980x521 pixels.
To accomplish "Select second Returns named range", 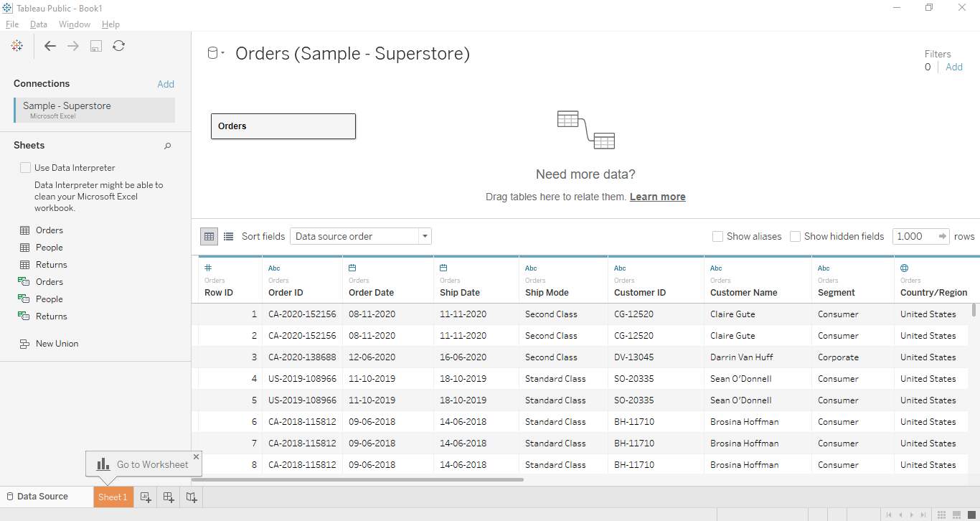I will [x=52, y=316].
